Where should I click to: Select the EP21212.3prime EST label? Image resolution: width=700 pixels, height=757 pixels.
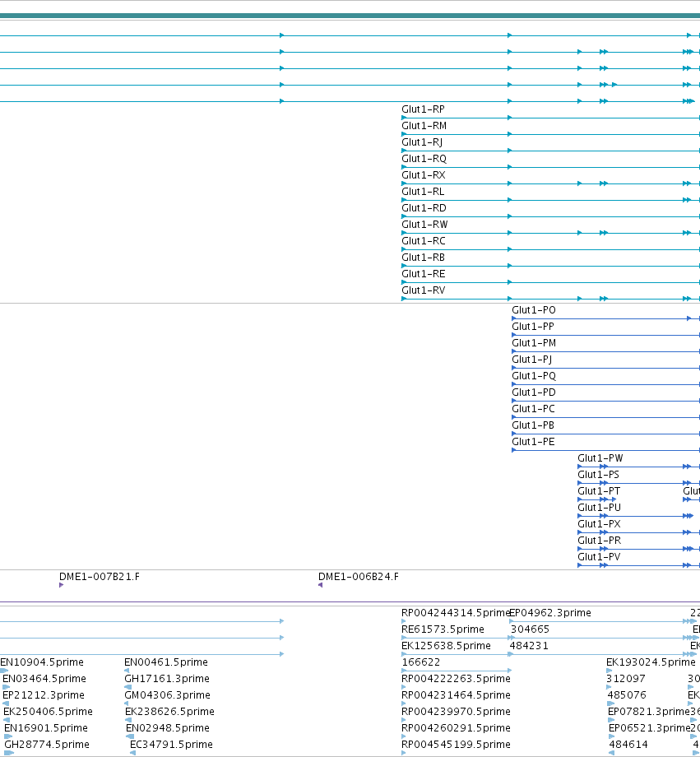pyautogui.click(x=44, y=694)
